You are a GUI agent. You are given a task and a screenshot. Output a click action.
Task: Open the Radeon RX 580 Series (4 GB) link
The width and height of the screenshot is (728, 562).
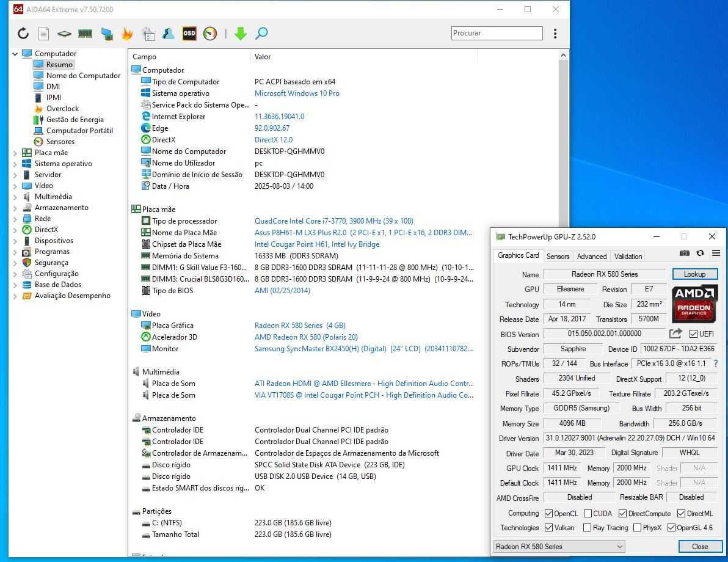click(x=300, y=326)
